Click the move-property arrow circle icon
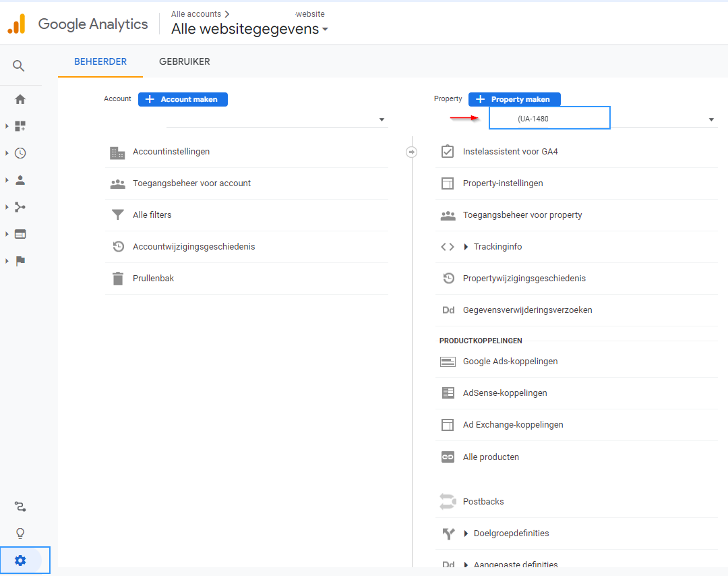This screenshot has height=576, width=728. [411, 152]
